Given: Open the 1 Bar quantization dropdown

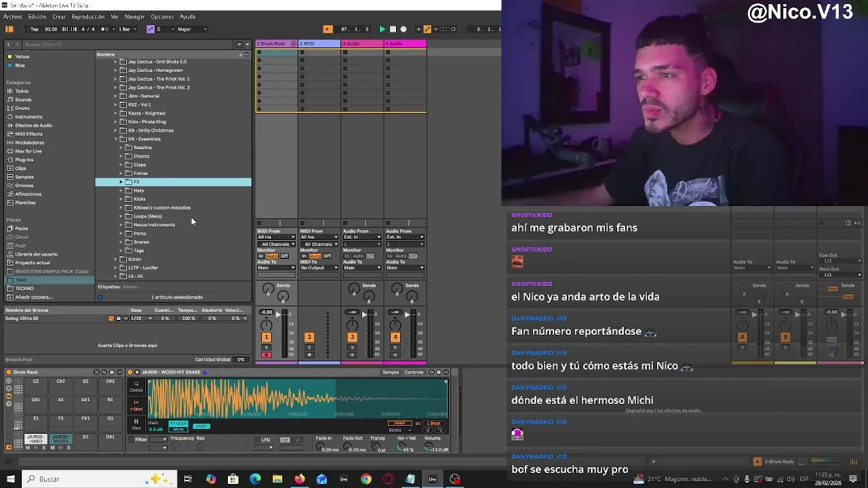Looking at the screenshot, I should click(x=127, y=29).
